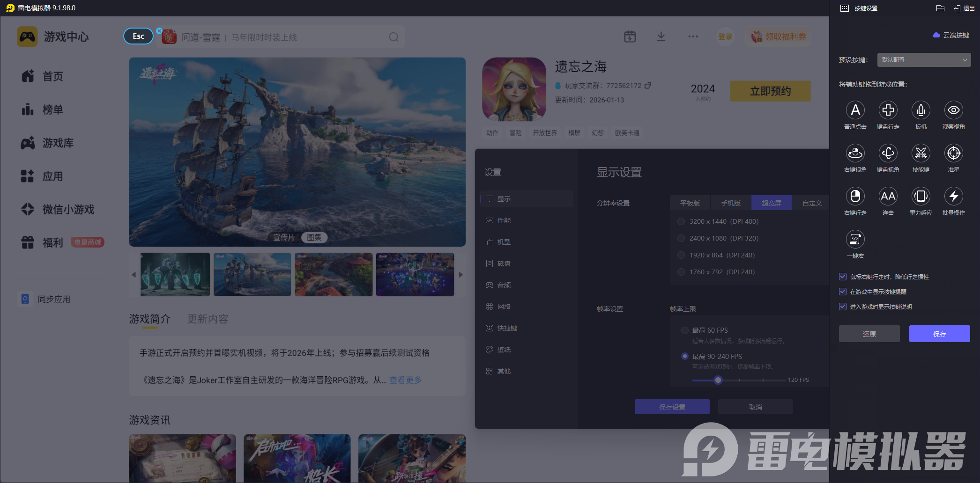Switch to 更新内容 tab
This screenshot has width=980, height=483.
(x=208, y=319)
